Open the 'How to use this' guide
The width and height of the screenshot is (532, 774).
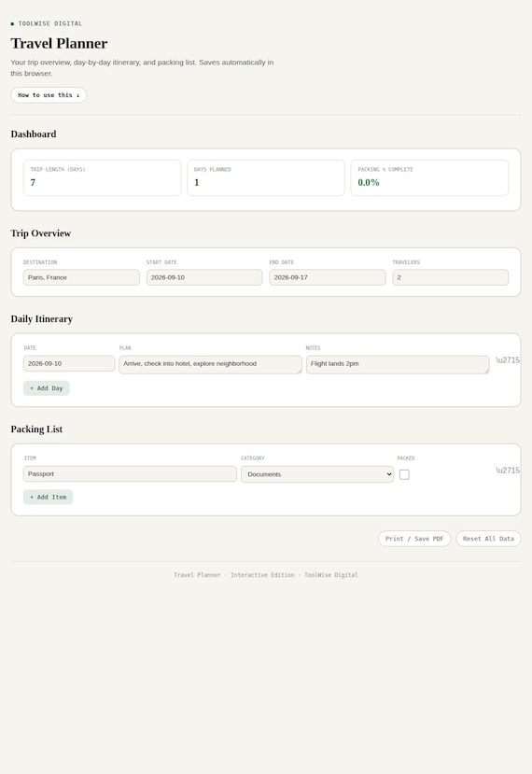click(x=49, y=95)
